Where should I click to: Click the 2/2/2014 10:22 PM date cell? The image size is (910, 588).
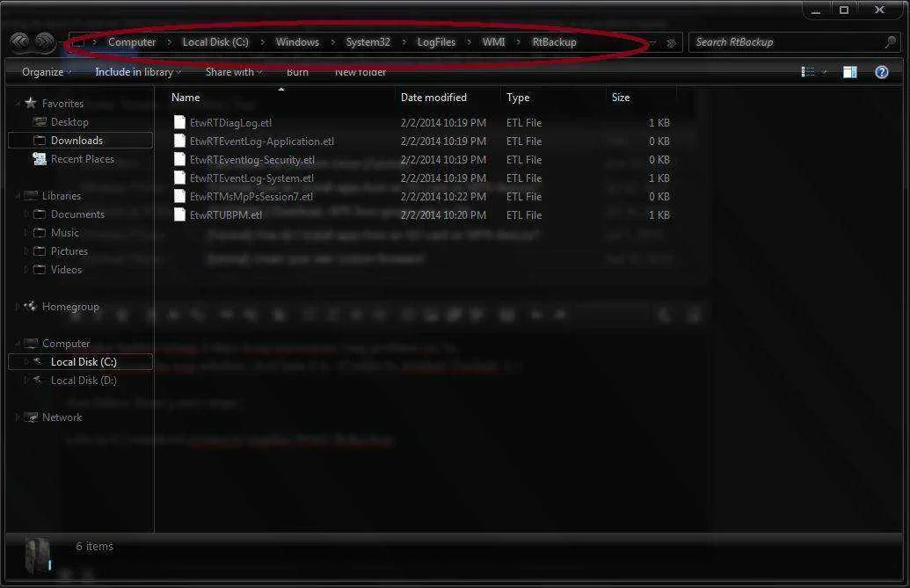pos(443,197)
